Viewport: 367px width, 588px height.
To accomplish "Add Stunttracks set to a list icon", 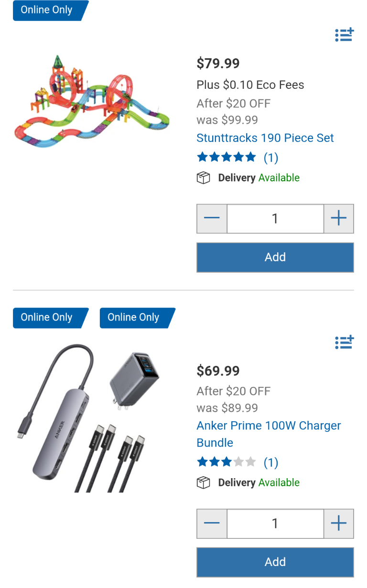I will coord(344,35).
